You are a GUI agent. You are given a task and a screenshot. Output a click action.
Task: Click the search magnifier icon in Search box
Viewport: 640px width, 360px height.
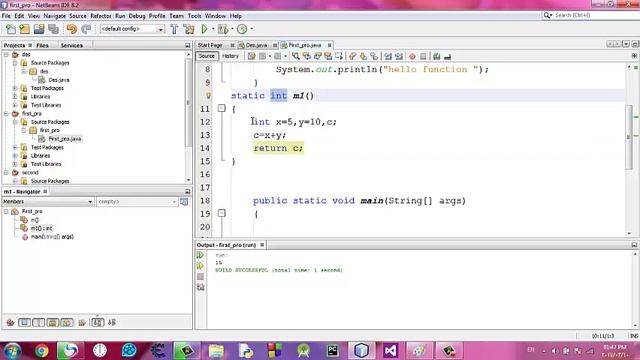[x=547, y=15]
